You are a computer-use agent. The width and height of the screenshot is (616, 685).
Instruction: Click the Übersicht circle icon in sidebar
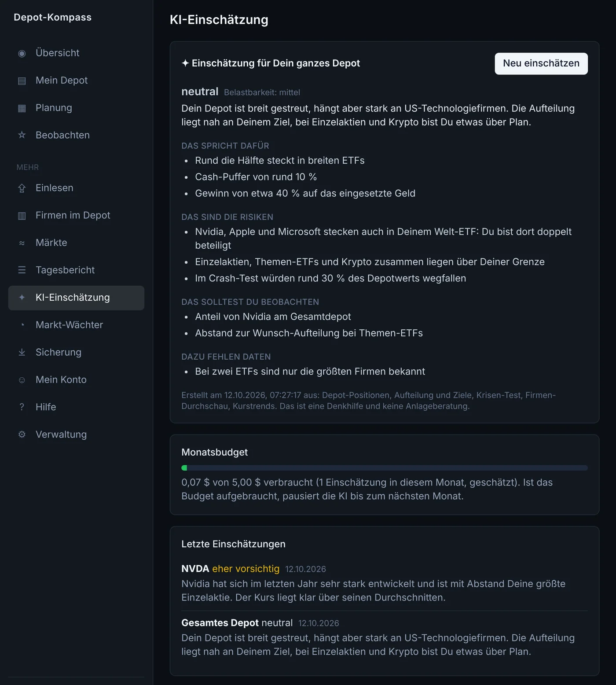pyautogui.click(x=22, y=53)
